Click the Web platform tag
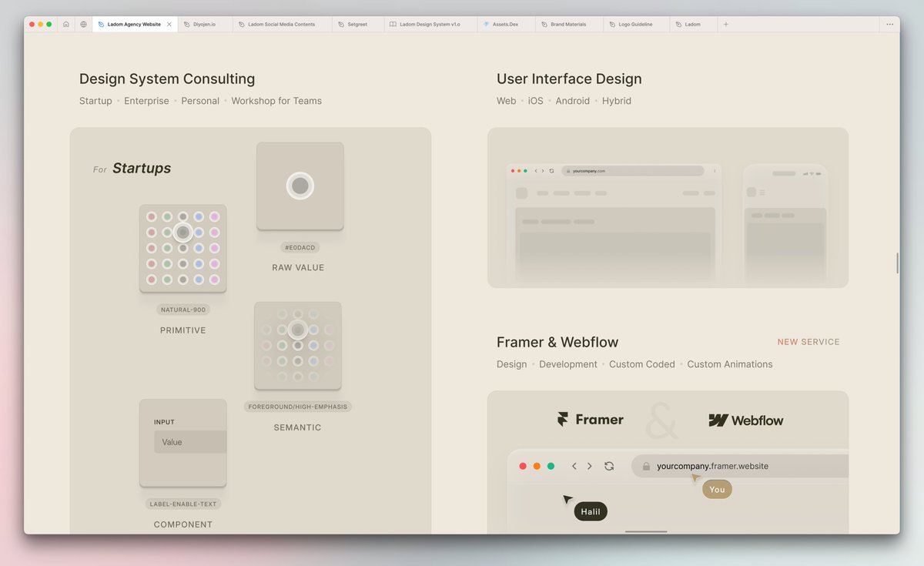The height and width of the screenshot is (566, 924). (507, 101)
